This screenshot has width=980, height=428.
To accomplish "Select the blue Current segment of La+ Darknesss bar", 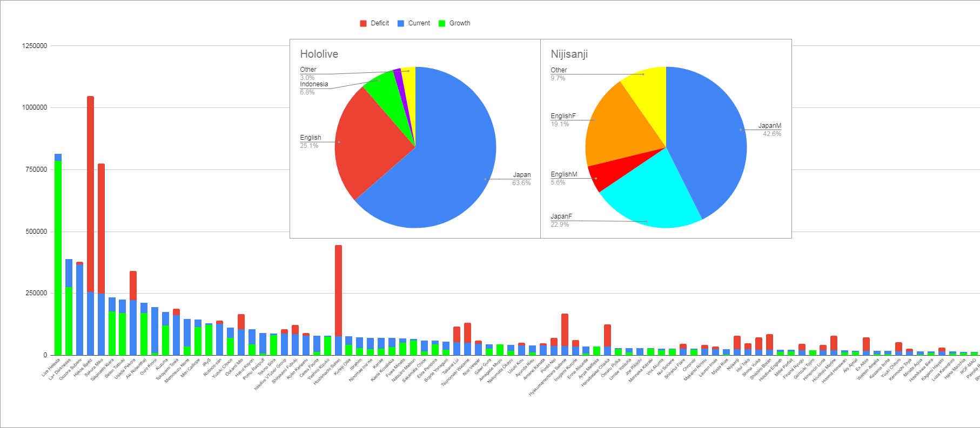I will coord(69,273).
